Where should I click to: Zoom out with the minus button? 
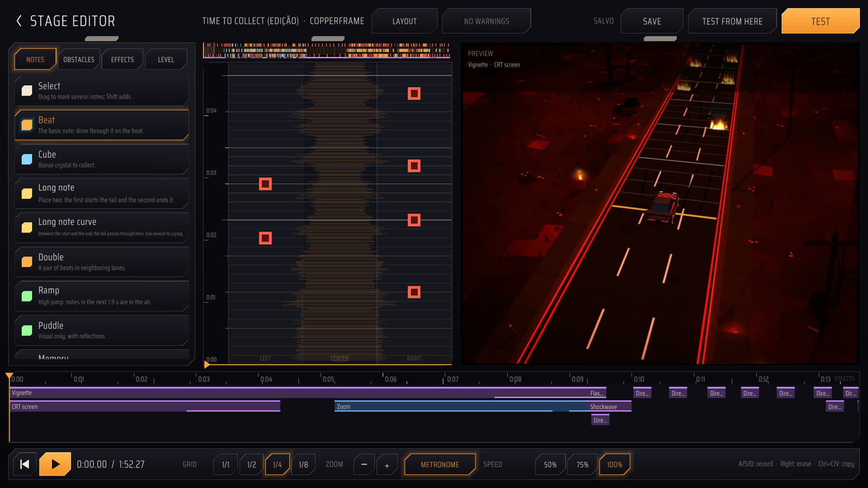364,465
